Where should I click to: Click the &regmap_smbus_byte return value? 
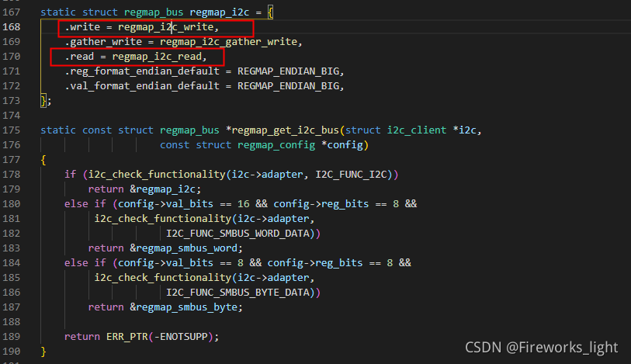click(x=183, y=307)
